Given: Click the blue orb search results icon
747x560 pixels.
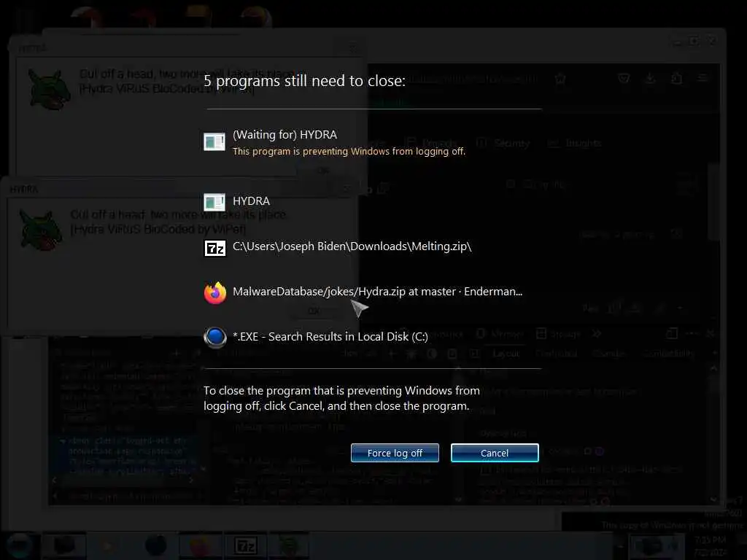Looking at the screenshot, I should click(x=215, y=337).
